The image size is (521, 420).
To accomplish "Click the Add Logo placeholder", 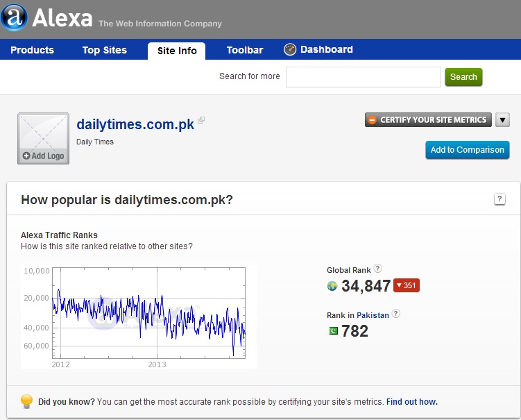I will pyautogui.click(x=43, y=138).
